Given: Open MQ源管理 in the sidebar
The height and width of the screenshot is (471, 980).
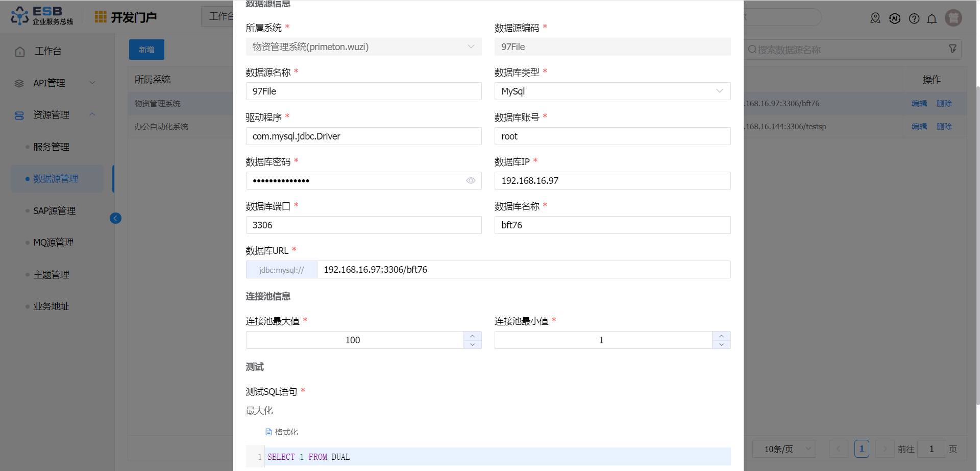Looking at the screenshot, I should point(54,243).
